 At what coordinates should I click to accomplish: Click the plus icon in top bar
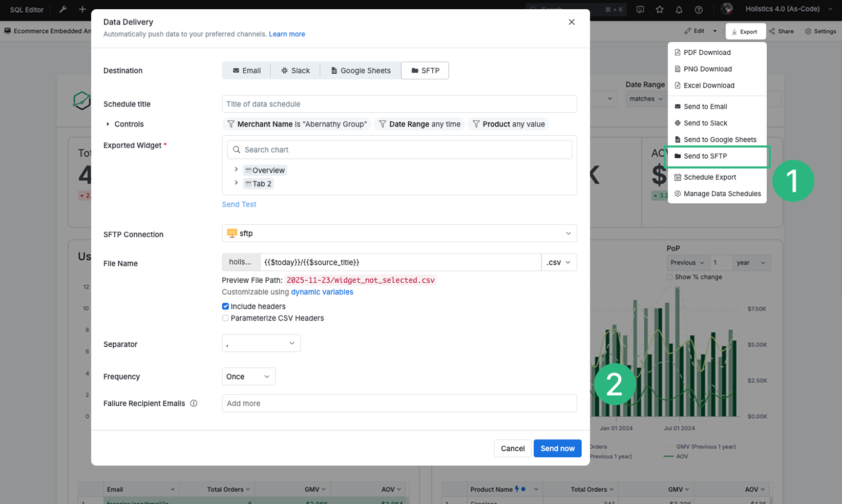click(82, 9)
